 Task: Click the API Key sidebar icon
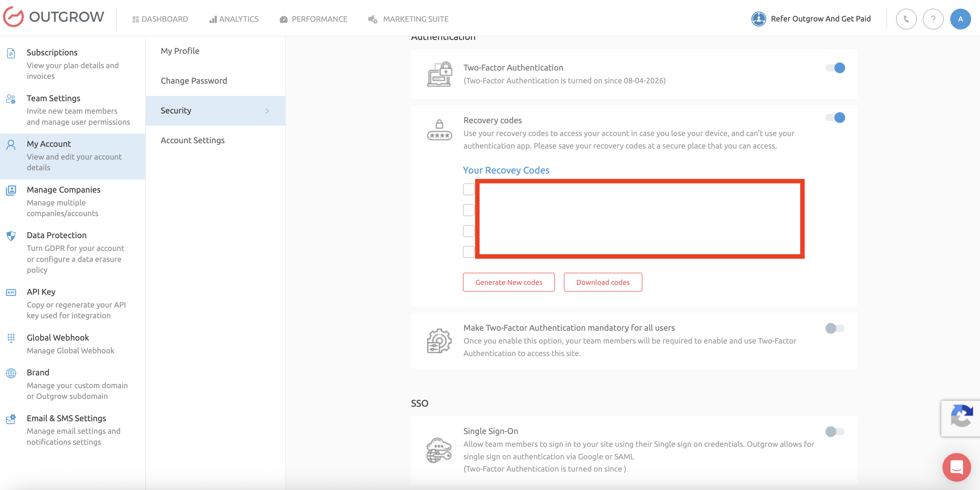pyautogui.click(x=11, y=292)
